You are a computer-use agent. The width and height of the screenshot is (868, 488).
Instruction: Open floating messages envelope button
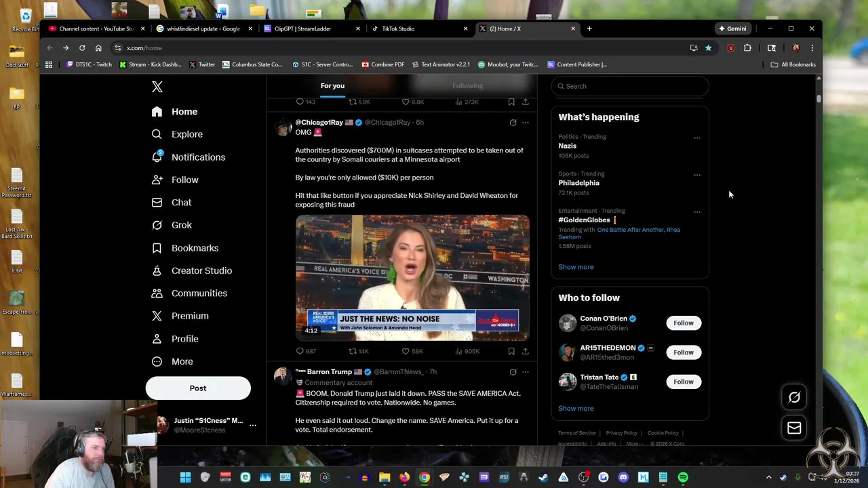[x=794, y=428]
